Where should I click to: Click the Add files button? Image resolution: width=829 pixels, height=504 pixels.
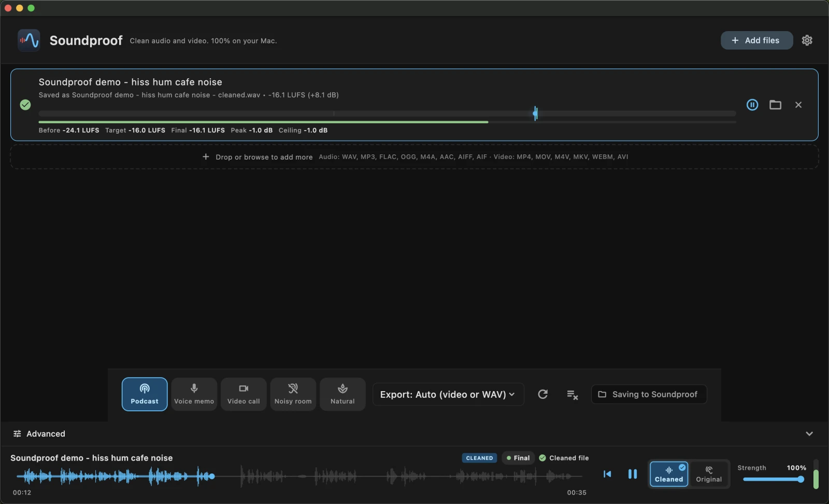coord(756,40)
